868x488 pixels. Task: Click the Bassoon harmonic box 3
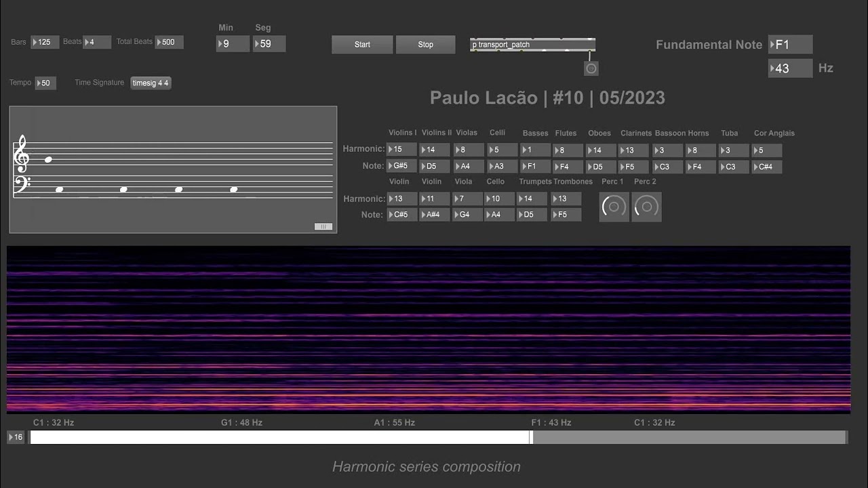pos(667,150)
